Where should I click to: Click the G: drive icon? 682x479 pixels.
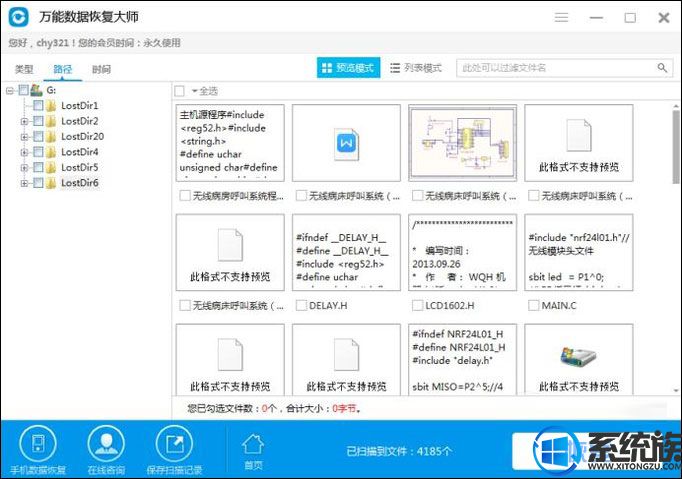pos(37,90)
